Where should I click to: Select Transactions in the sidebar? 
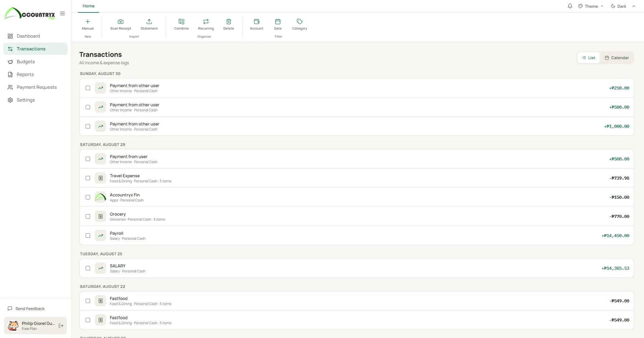click(x=35, y=49)
